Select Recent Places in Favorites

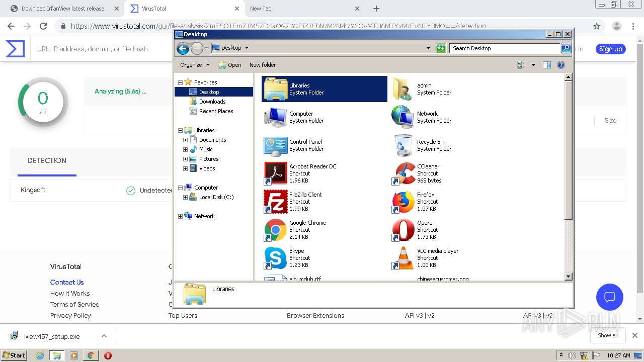216,111
